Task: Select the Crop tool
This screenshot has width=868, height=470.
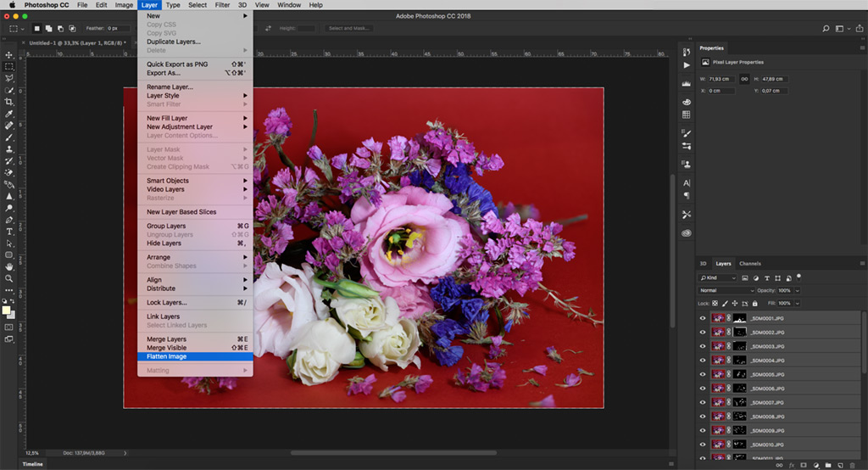Action: 9,102
